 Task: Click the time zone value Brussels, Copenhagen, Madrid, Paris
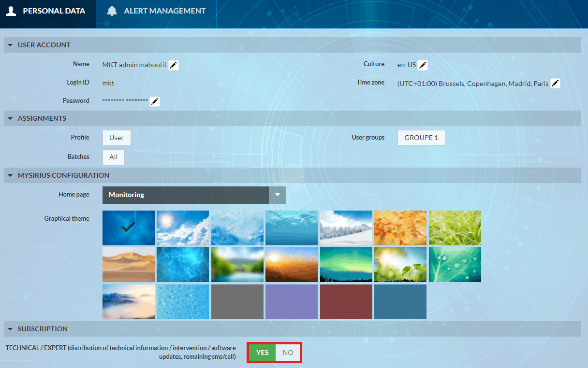(x=473, y=84)
